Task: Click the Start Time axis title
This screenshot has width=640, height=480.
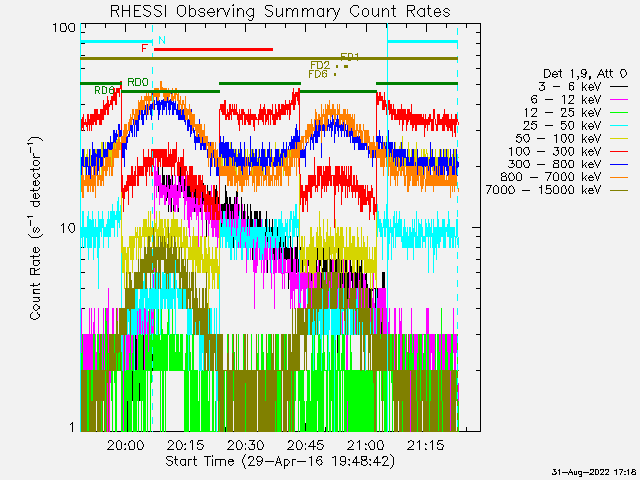Action: point(280,461)
